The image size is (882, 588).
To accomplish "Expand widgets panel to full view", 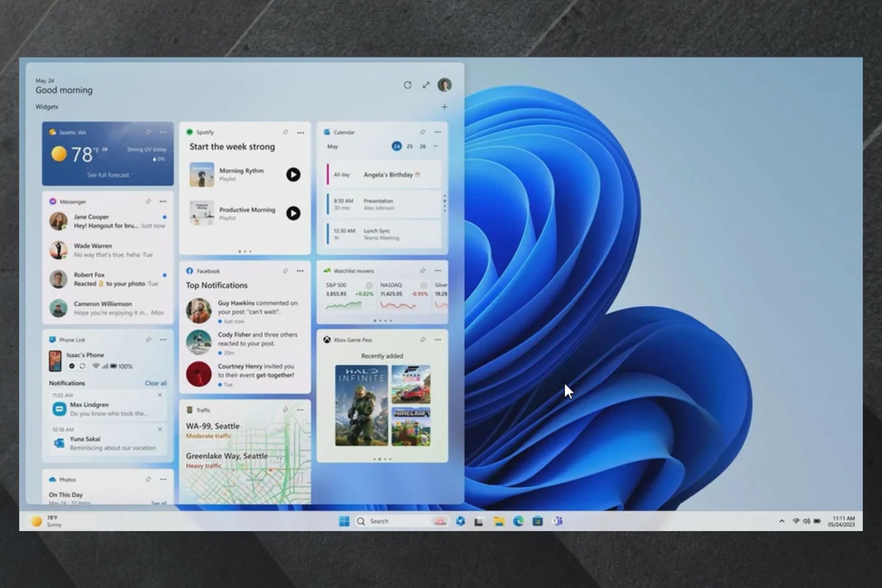I will pos(426,85).
